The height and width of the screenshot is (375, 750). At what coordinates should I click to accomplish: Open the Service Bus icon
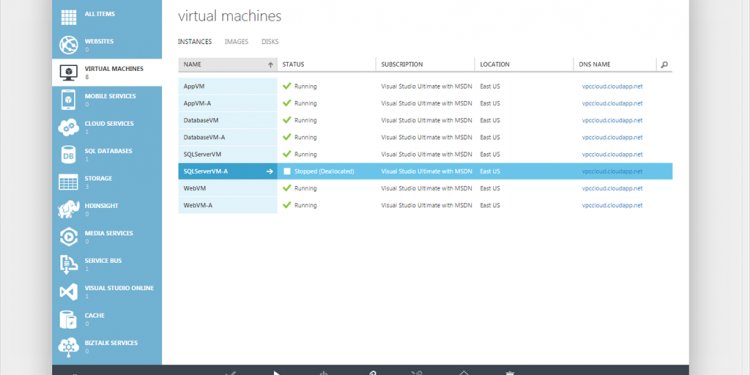pos(68,264)
